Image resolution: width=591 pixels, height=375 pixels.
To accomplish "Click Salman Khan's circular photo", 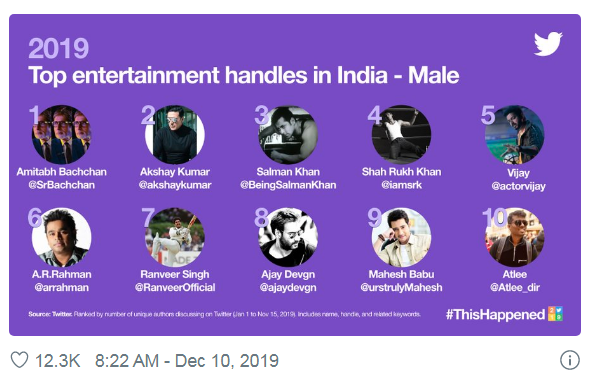I will click(288, 135).
